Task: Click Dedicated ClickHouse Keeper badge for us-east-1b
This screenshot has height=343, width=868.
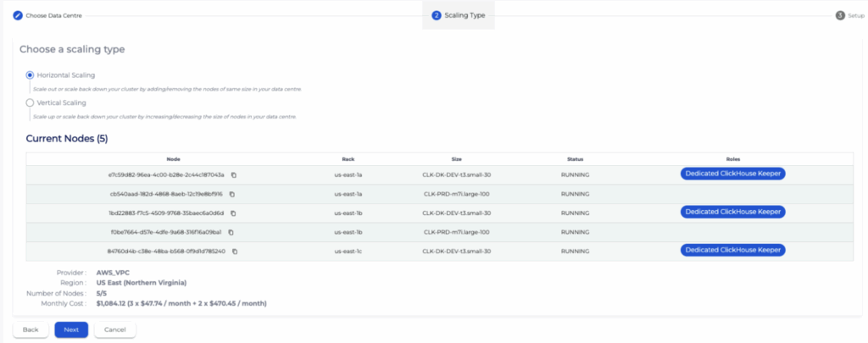Action: pyautogui.click(x=732, y=212)
